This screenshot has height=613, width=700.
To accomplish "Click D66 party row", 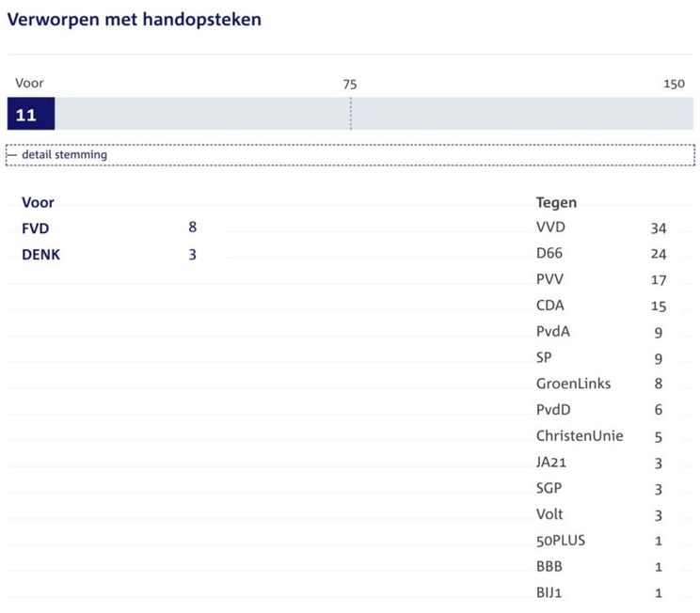I will pos(549,254).
